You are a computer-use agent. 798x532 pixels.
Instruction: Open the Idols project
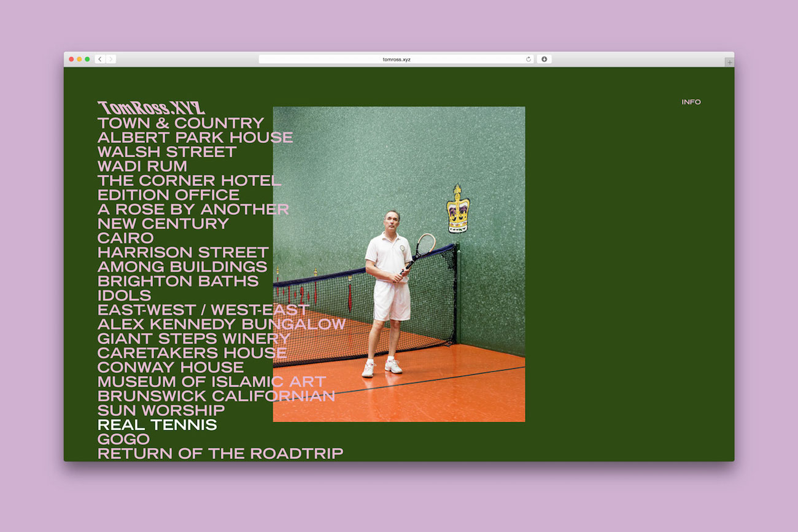pyautogui.click(x=124, y=296)
